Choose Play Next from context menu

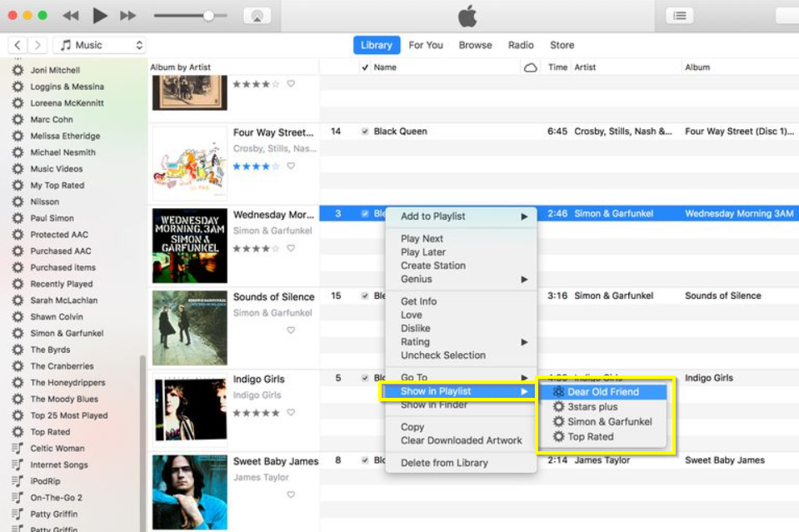[422, 238]
